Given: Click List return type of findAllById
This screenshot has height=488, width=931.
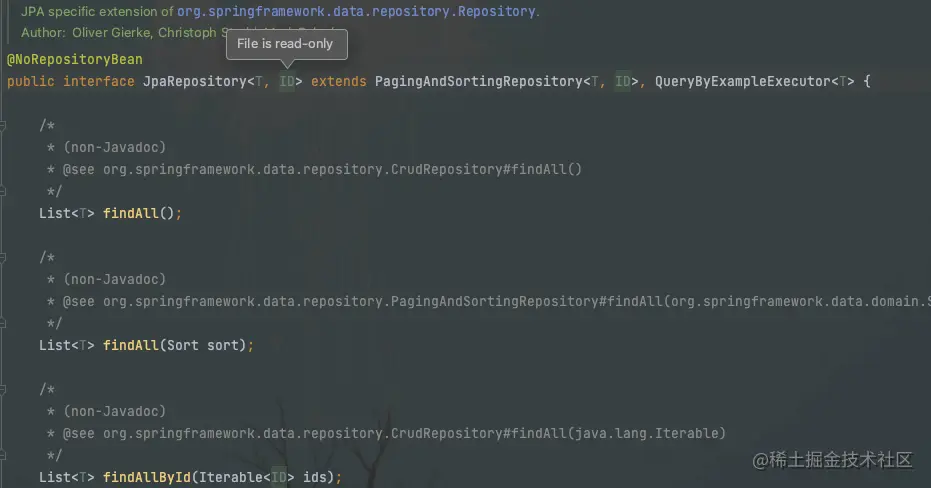Looking at the screenshot, I should (x=55, y=477).
